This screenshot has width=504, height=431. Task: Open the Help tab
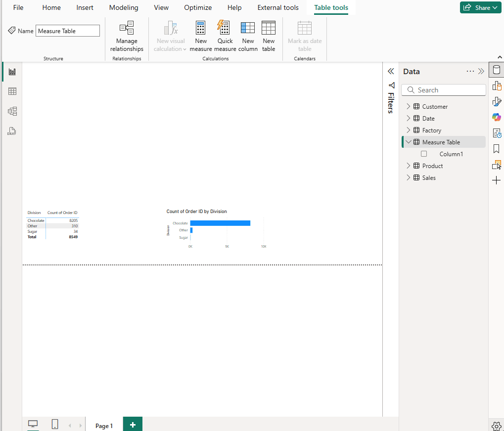[234, 8]
